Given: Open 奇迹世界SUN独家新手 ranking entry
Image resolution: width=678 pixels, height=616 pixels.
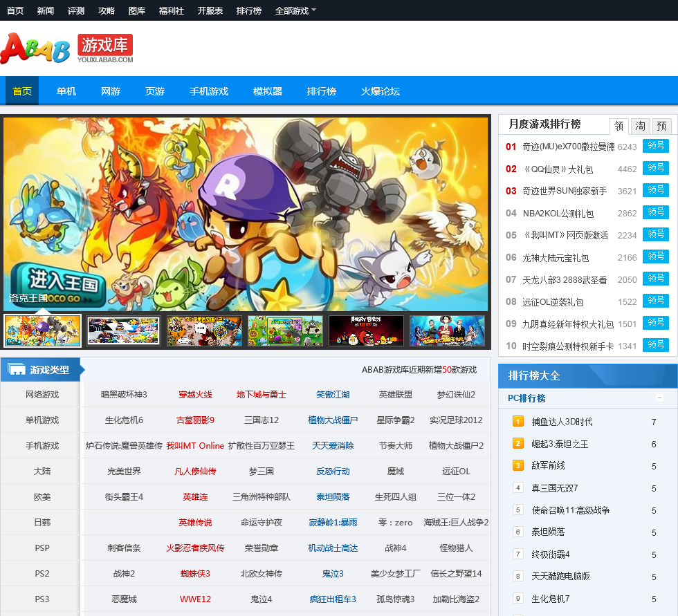Looking at the screenshot, I should tap(565, 191).
